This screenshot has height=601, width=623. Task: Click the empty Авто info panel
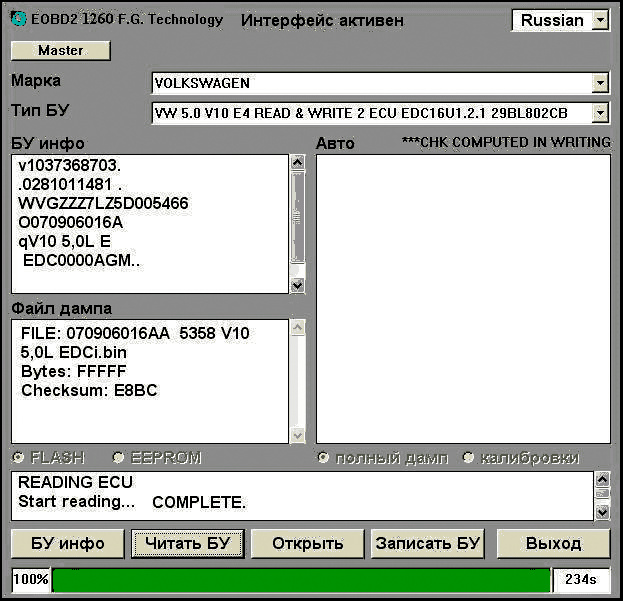point(463,299)
